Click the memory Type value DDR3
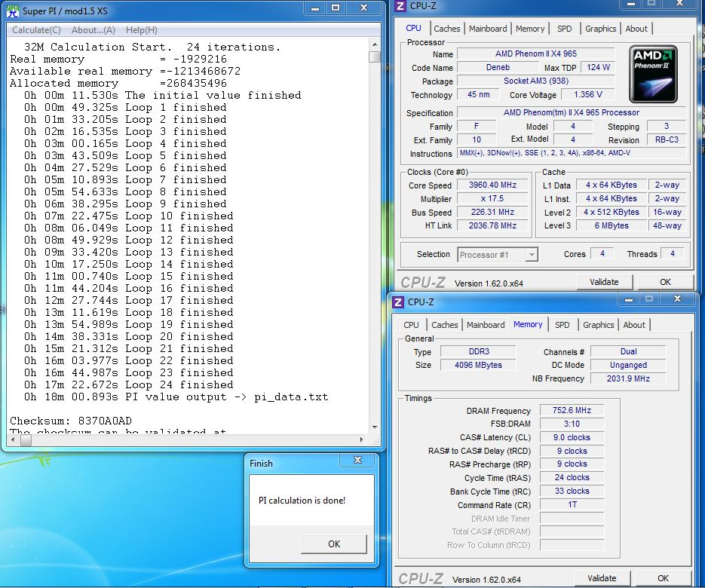Viewport: 705px width, 588px height. 478,351
